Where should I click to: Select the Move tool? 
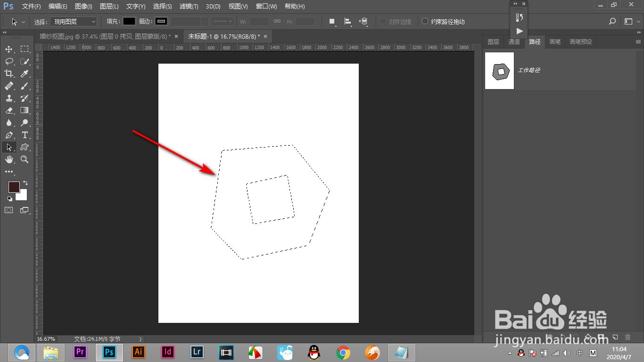(9, 49)
